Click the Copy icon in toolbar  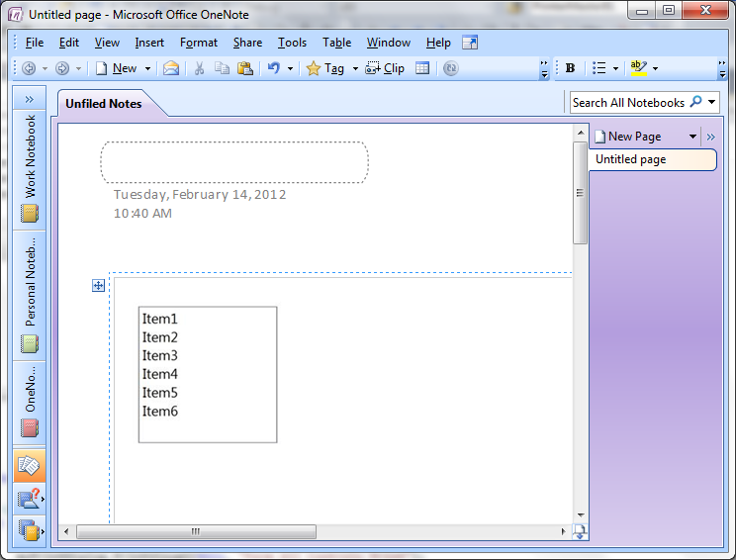click(x=222, y=68)
